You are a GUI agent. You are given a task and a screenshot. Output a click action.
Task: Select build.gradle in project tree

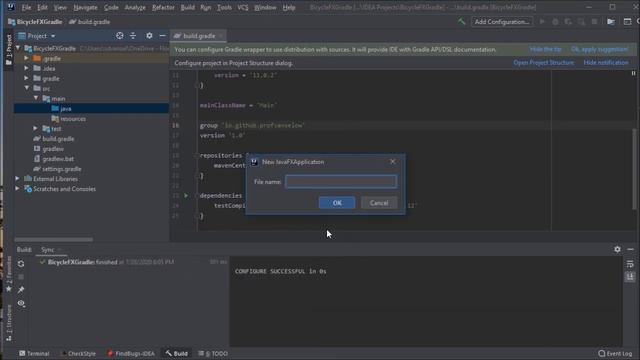click(58, 139)
